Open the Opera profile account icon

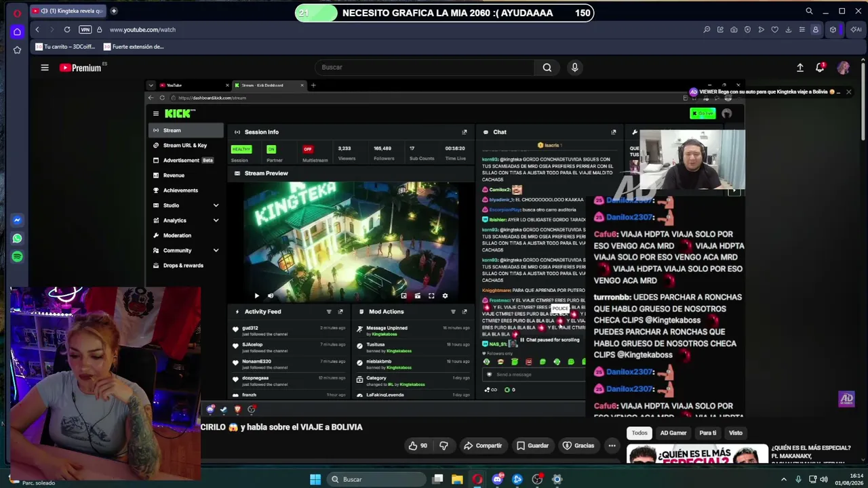(x=816, y=30)
